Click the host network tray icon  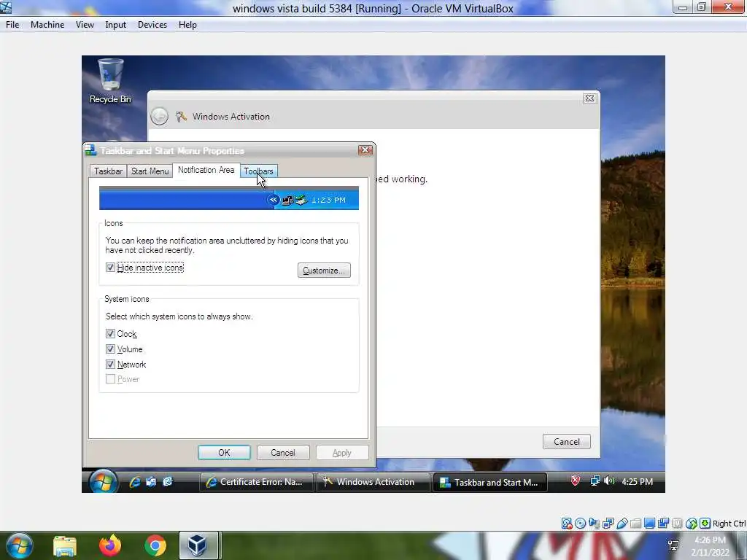tap(673, 545)
